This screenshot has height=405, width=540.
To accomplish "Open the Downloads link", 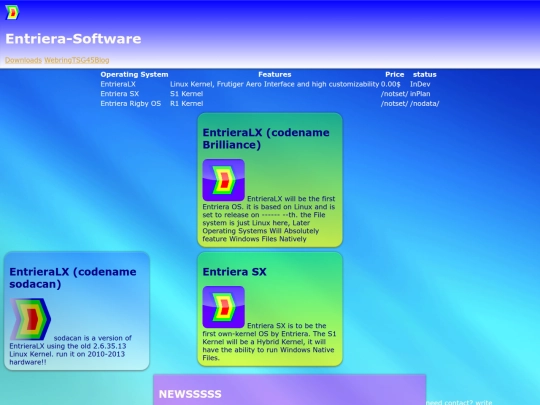I will (x=23, y=60).
